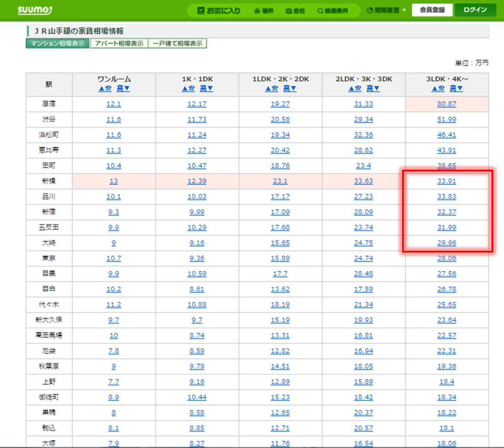The height and width of the screenshot is (448, 504).
Task: Sort ワンルーム column by cheapest (▲安)
Action: 105,88
